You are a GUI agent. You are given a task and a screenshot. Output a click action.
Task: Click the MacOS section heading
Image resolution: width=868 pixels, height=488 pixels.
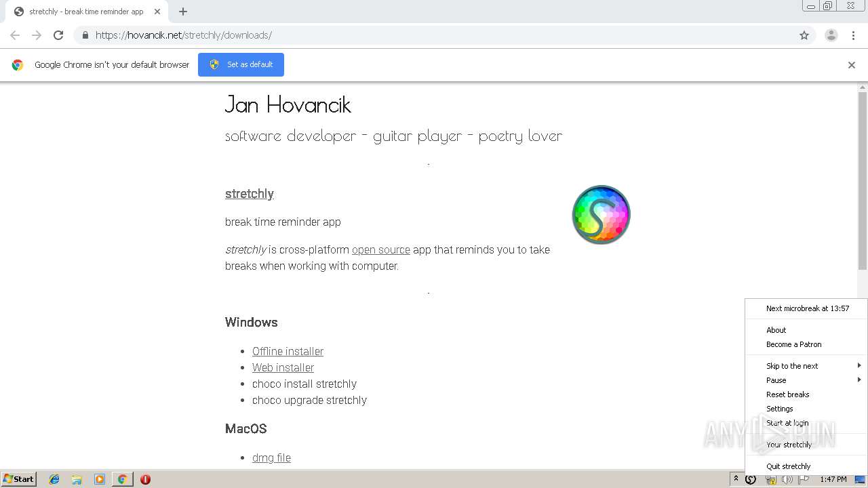tap(246, 429)
